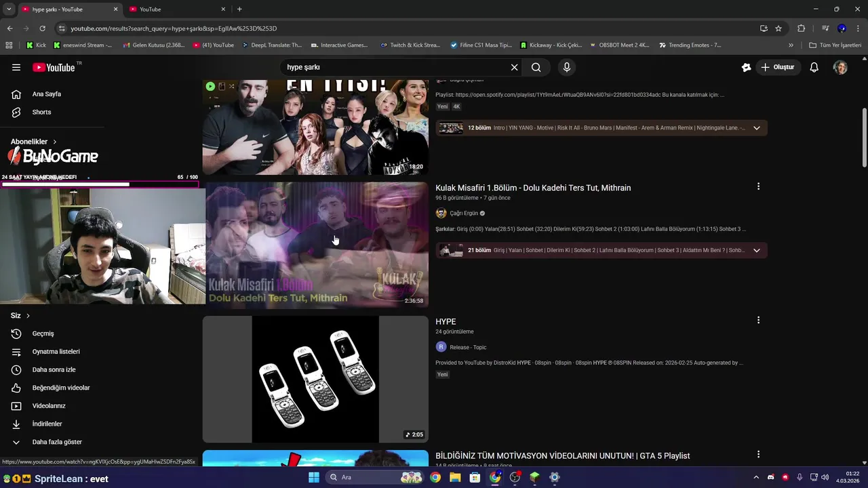Open YouTube notifications bell

click(814, 67)
